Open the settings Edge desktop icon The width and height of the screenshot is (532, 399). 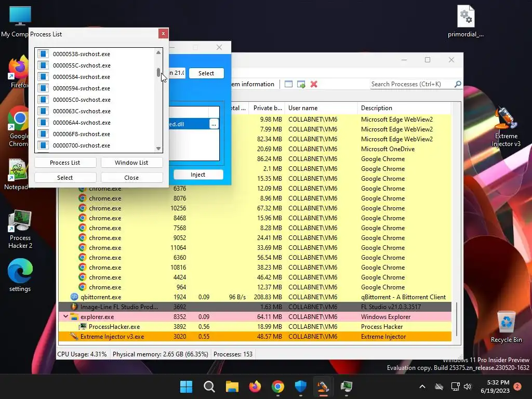(20, 275)
